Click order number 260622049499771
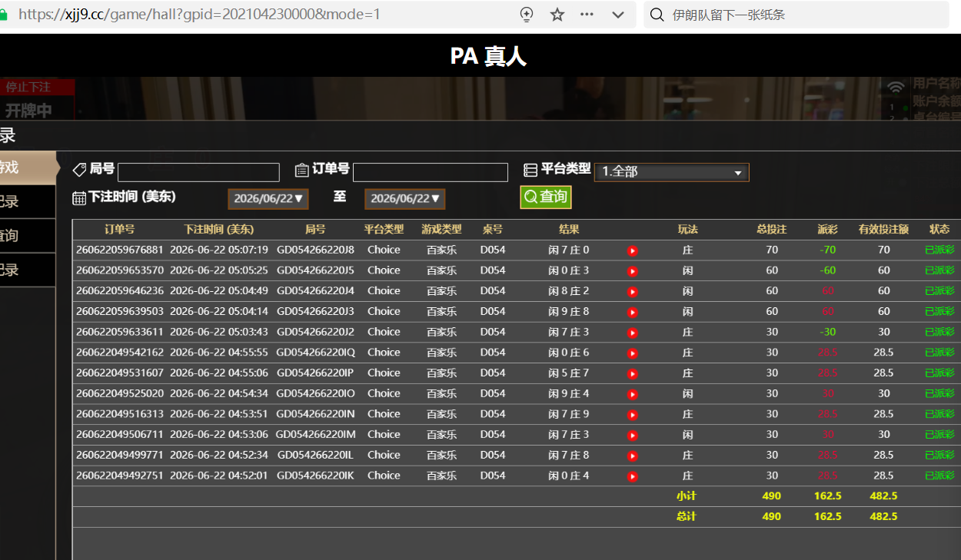This screenshot has width=961, height=560. 120,455
